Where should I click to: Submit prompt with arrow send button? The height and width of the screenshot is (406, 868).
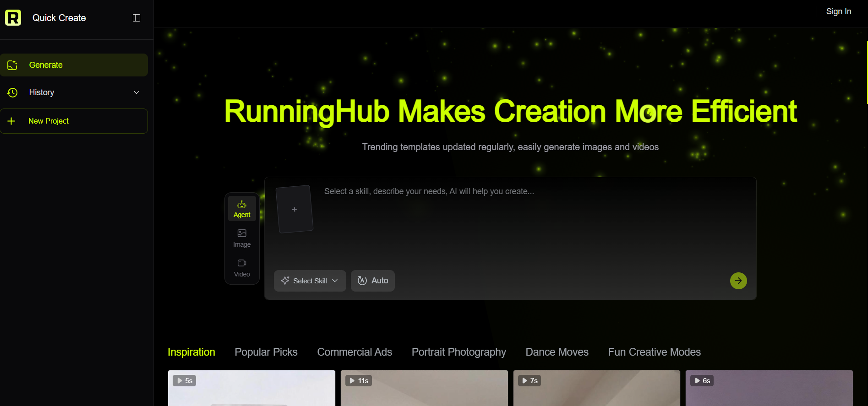pyautogui.click(x=738, y=281)
